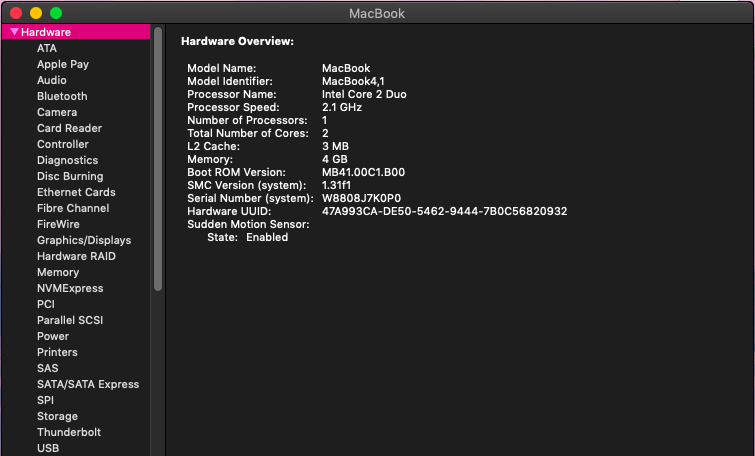View Diagnostics section
The width and height of the screenshot is (755, 456).
67,160
